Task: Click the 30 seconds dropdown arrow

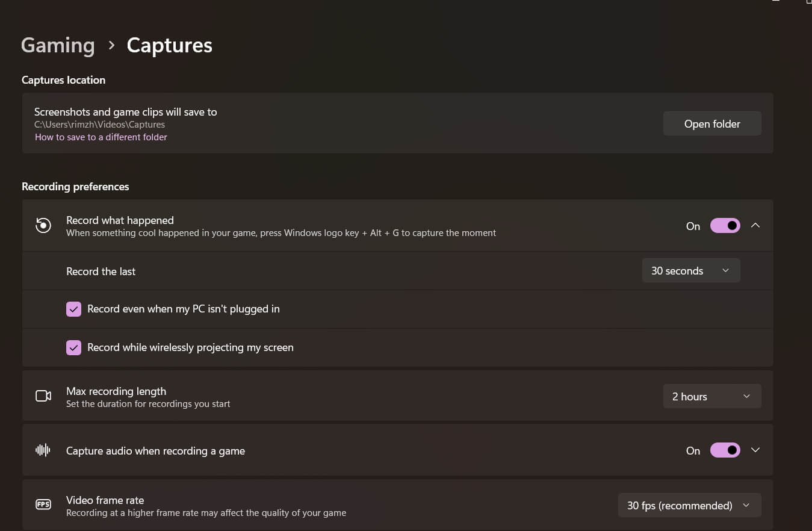Action: click(x=726, y=270)
